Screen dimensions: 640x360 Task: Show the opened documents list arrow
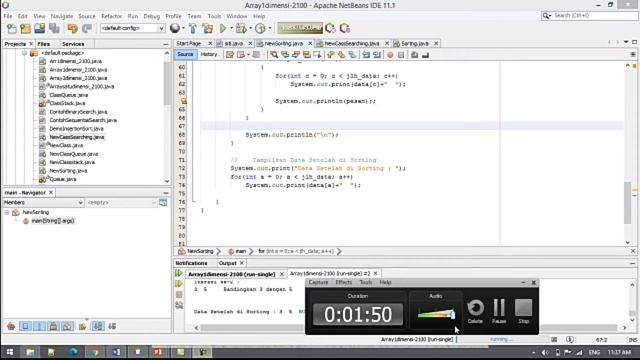tap(626, 42)
